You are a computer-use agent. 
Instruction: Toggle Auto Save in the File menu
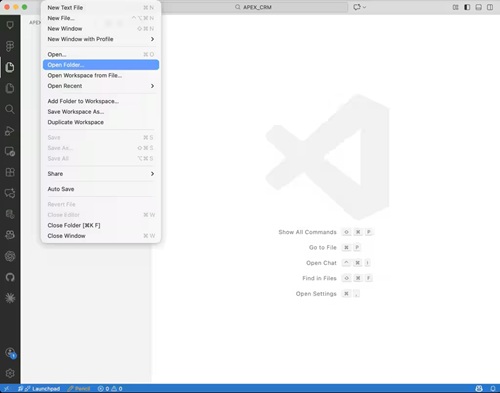point(101,189)
